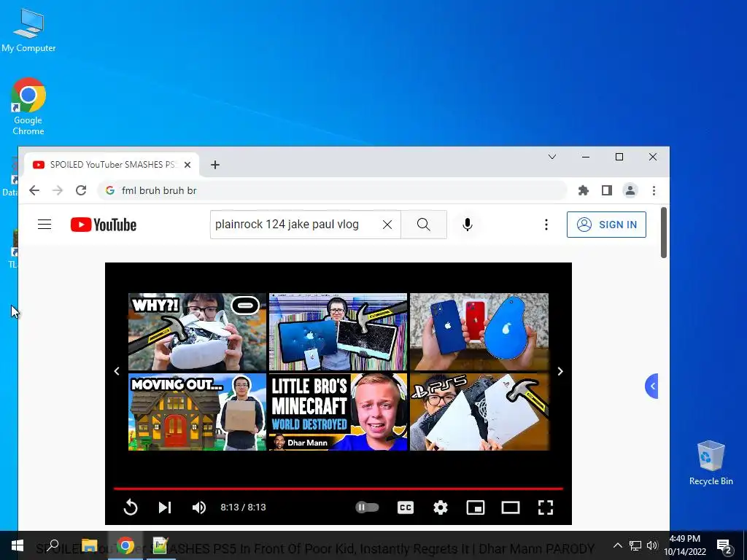Start voice search with the microphone
747x560 pixels.
pyautogui.click(x=468, y=225)
